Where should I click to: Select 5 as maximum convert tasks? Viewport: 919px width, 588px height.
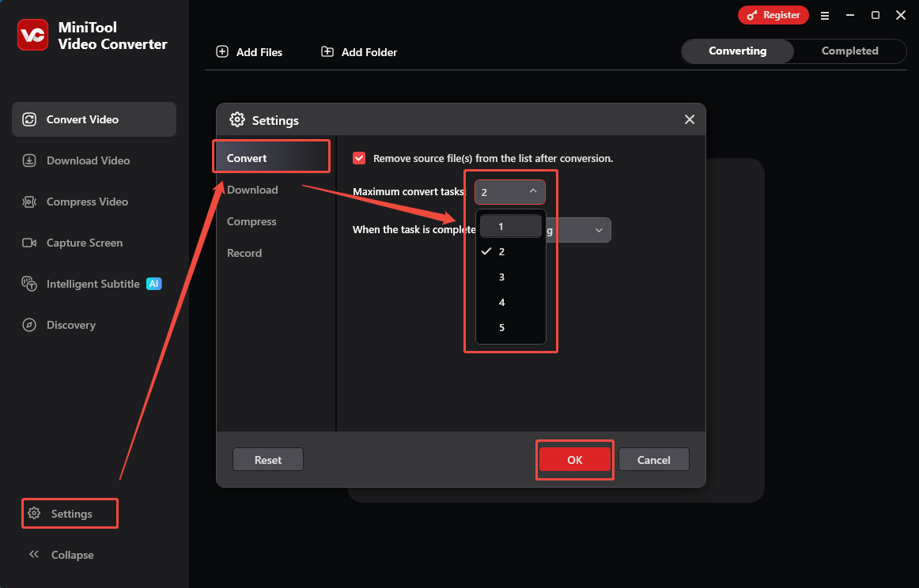click(501, 327)
